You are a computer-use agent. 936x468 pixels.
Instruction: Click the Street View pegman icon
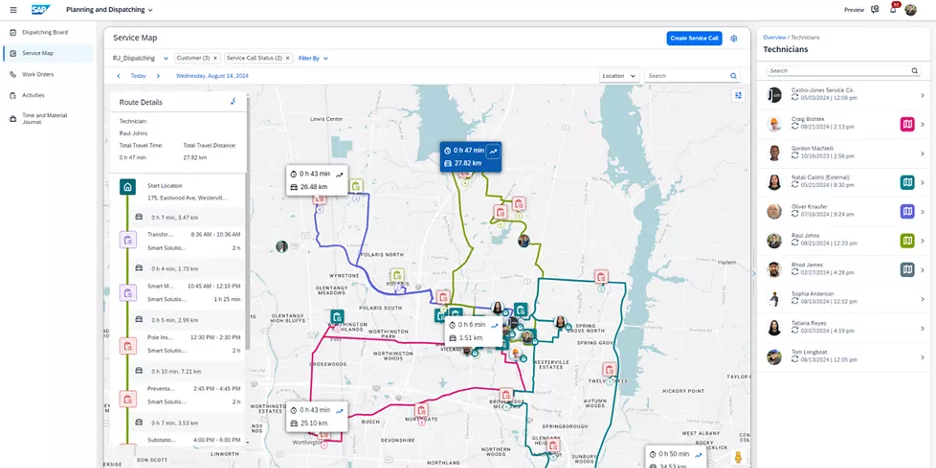(738, 457)
